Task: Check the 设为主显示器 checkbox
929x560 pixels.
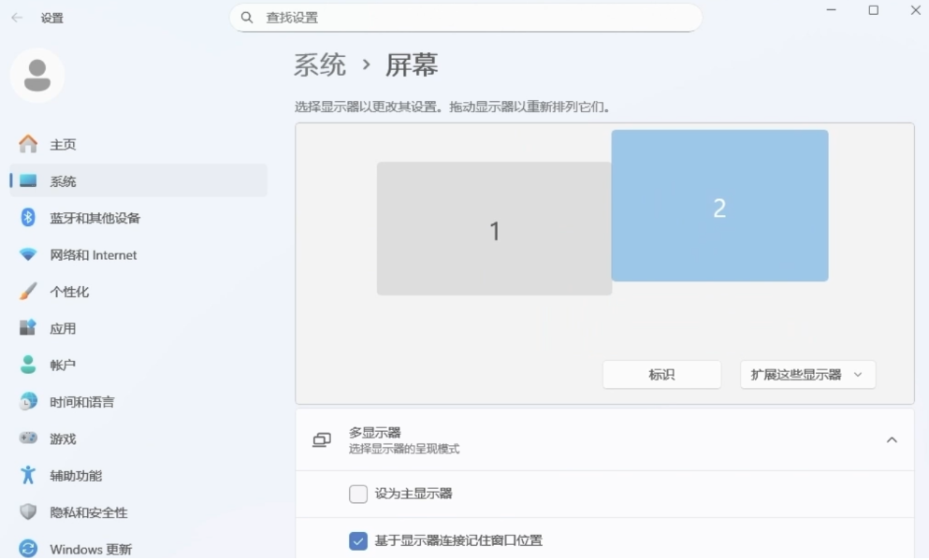Action: 358,494
